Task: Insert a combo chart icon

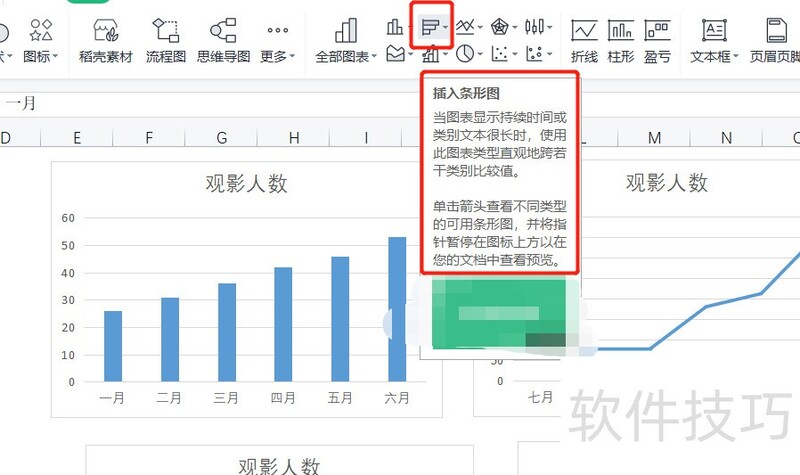Action: [x=431, y=53]
